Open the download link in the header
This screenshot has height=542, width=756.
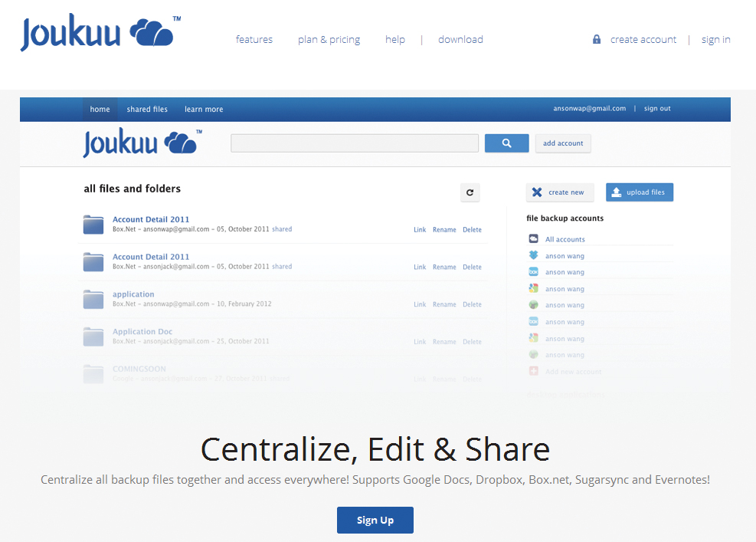460,40
